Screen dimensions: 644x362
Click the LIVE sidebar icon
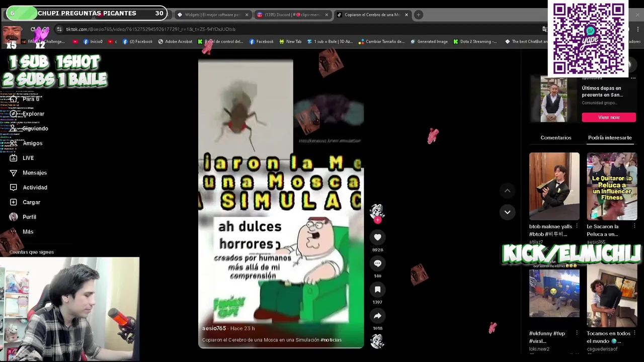[x=14, y=158]
